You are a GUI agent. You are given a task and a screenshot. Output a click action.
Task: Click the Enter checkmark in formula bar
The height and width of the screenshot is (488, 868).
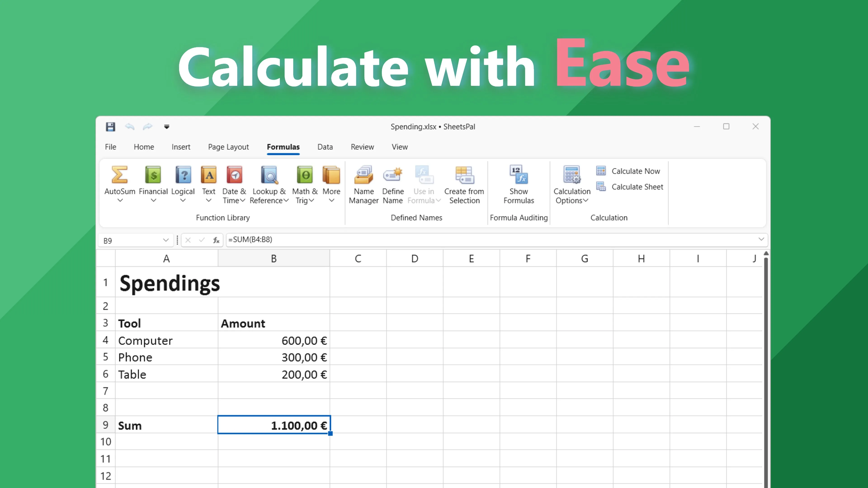[202, 240]
